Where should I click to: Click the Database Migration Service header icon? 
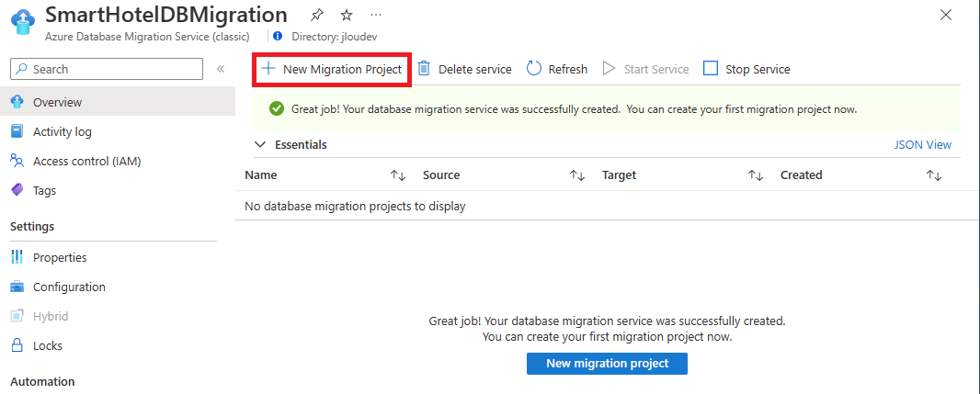click(22, 20)
